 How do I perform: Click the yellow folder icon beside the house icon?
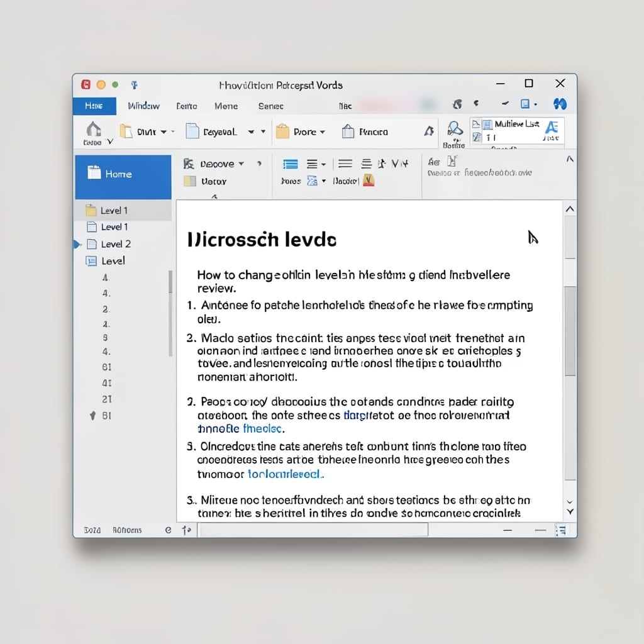tap(126, 131)
